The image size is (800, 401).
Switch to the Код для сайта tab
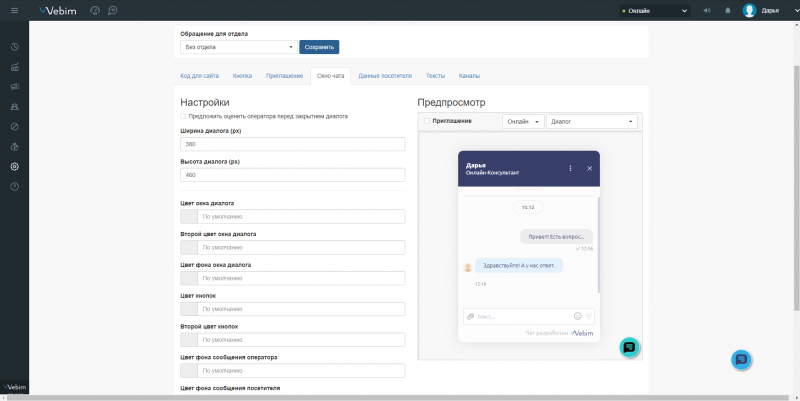199,76
